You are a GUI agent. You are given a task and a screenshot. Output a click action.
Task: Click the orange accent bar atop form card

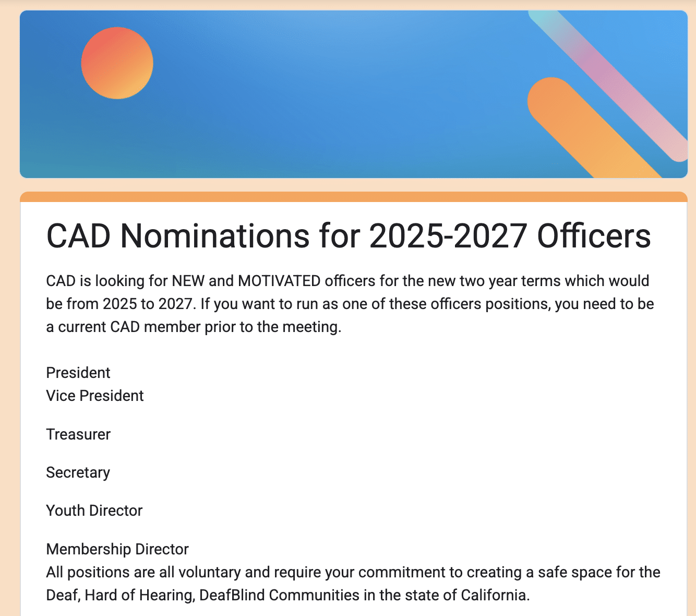click(354, 197)
